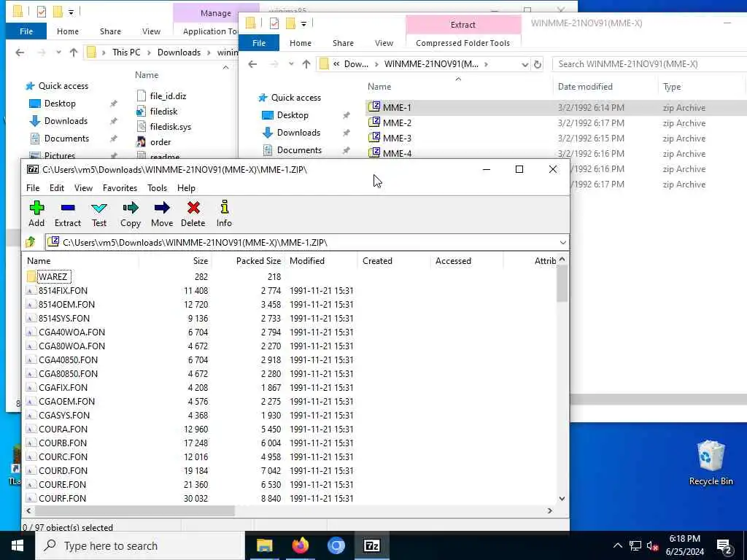Open the 7-Zip Edit menu
This screenshot has height=560, width=747.
tap(57, 188)
